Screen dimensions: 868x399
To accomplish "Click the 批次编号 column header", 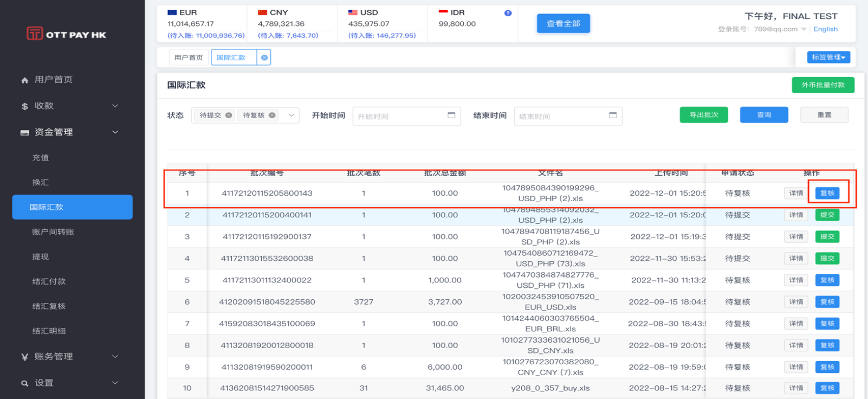I will coord(267,173).
